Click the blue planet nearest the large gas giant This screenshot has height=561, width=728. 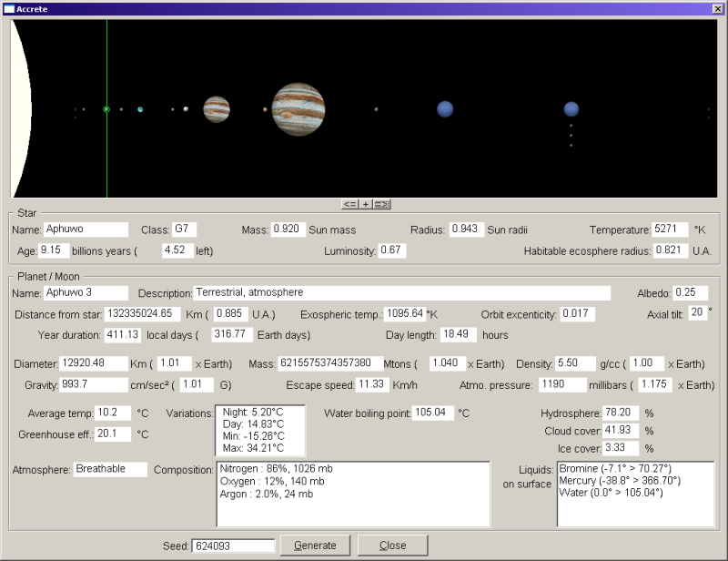(x=445, y=109)
